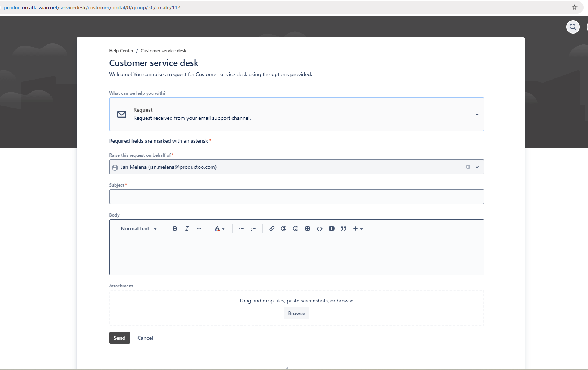588x370 pixels.
Task: Expand the Request type selector
Action: [x=477, y=114]
